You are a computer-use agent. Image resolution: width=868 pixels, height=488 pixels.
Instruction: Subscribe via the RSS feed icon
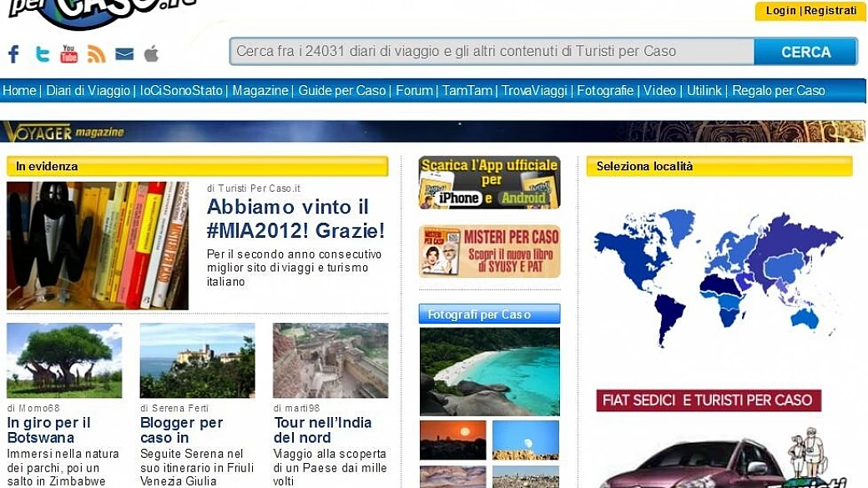pyautogui.click(x=96, y=54)
